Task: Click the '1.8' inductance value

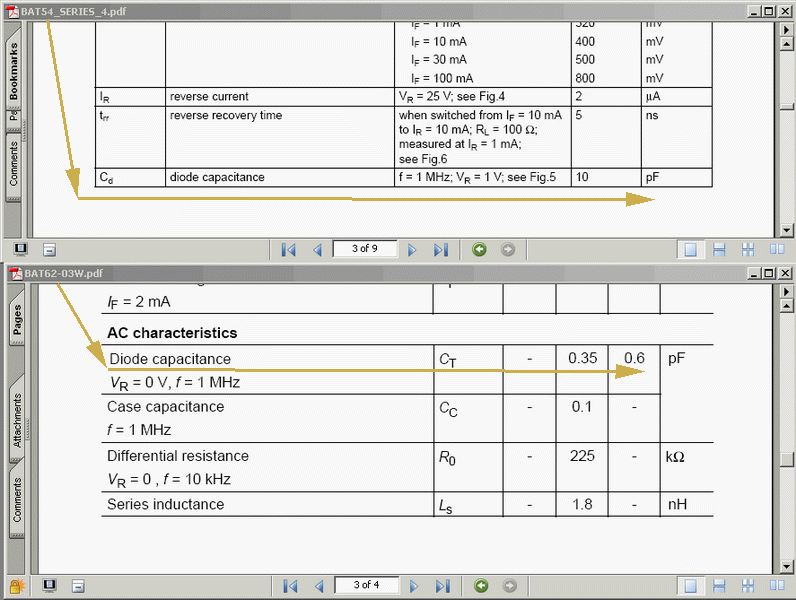Action: click(x=582, y=504)
